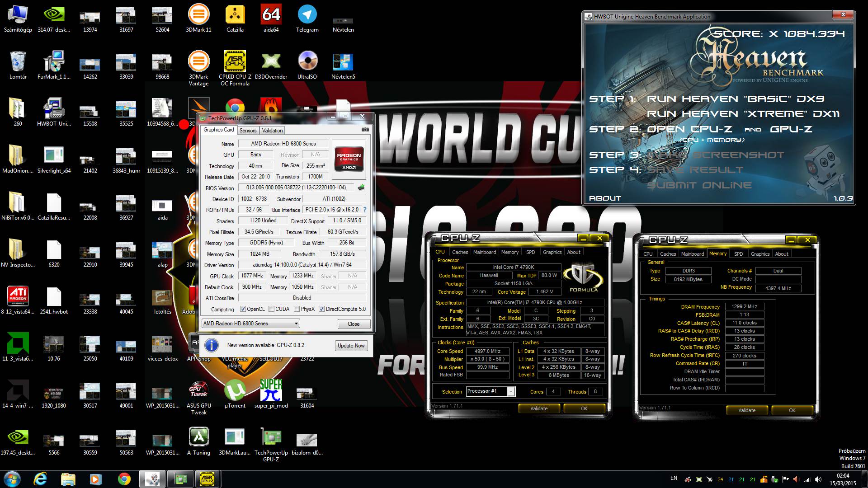Click the GPU-Z BIOS save icon

361,188
